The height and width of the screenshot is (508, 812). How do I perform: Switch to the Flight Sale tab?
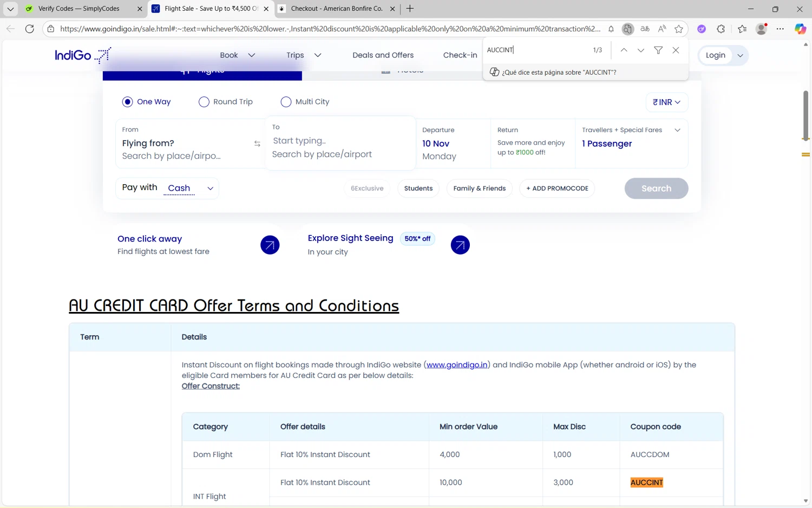(x=211, y=9)
